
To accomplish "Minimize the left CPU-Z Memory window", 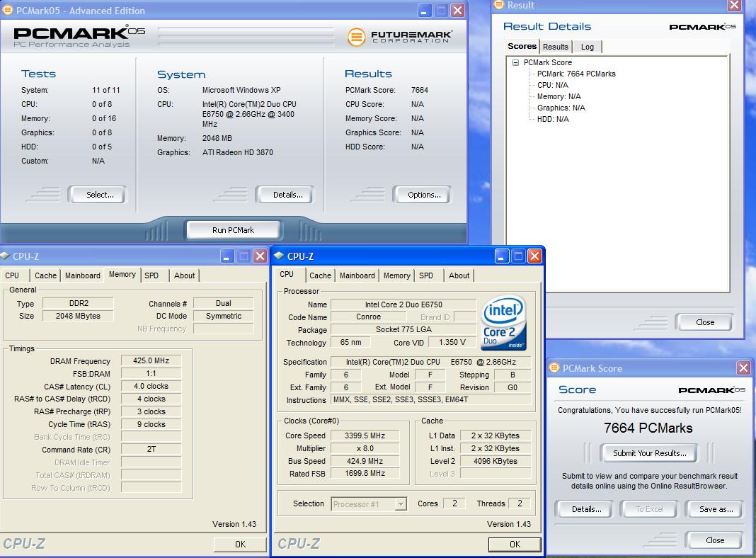I will click(227, 256).
